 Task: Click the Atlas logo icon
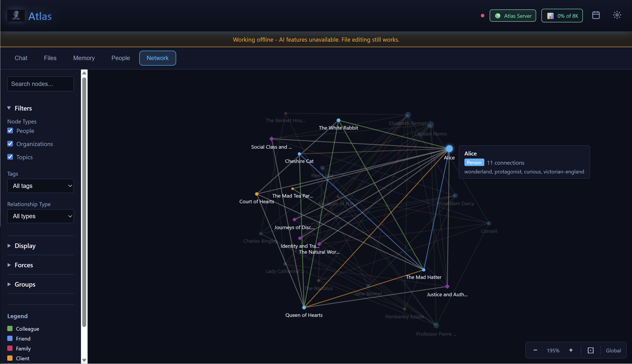tap(16, 15)
